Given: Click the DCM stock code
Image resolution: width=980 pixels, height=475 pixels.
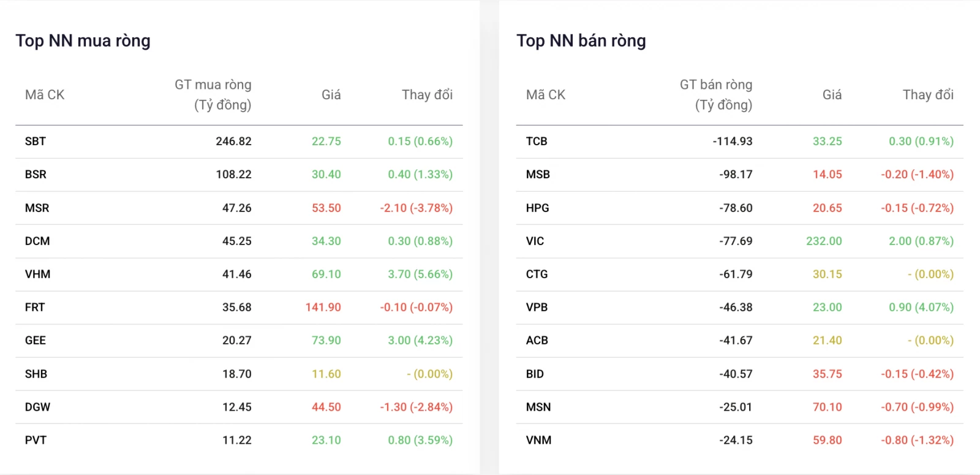Looking at the screenshot, I should (37, 241).
